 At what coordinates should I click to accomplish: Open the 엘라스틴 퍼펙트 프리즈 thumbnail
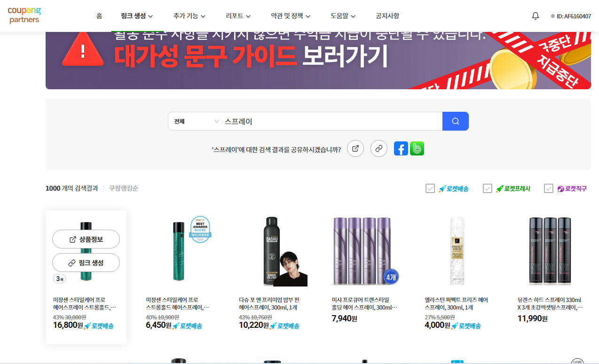click(458, 251)
